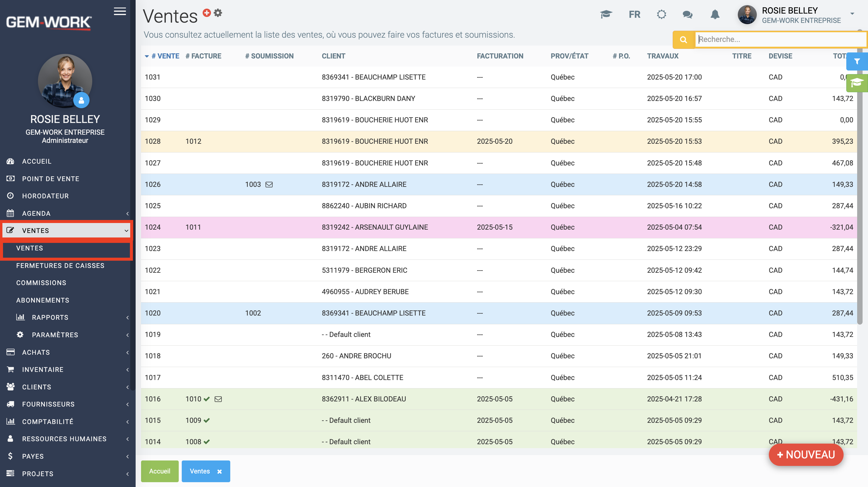This screenshot has height=487, width=868.
Task: Sort by the # VENTE column header
Action: 165,56
